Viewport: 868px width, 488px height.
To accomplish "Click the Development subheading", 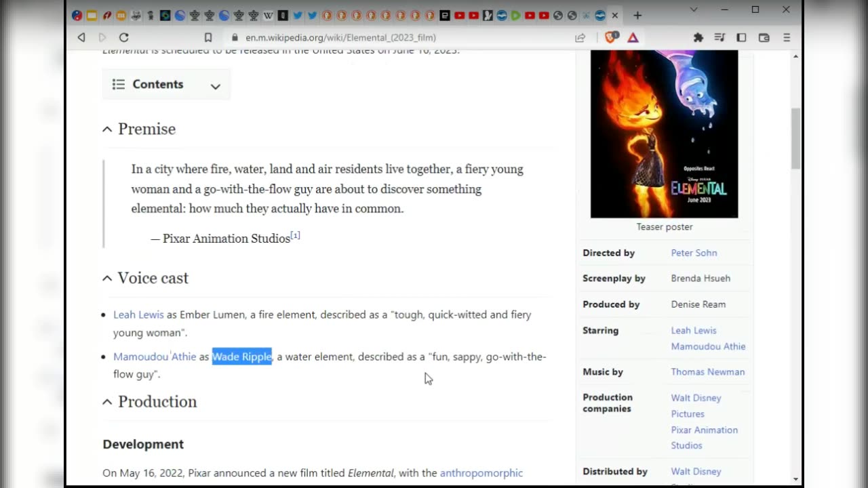I will (x=143, y=444).
